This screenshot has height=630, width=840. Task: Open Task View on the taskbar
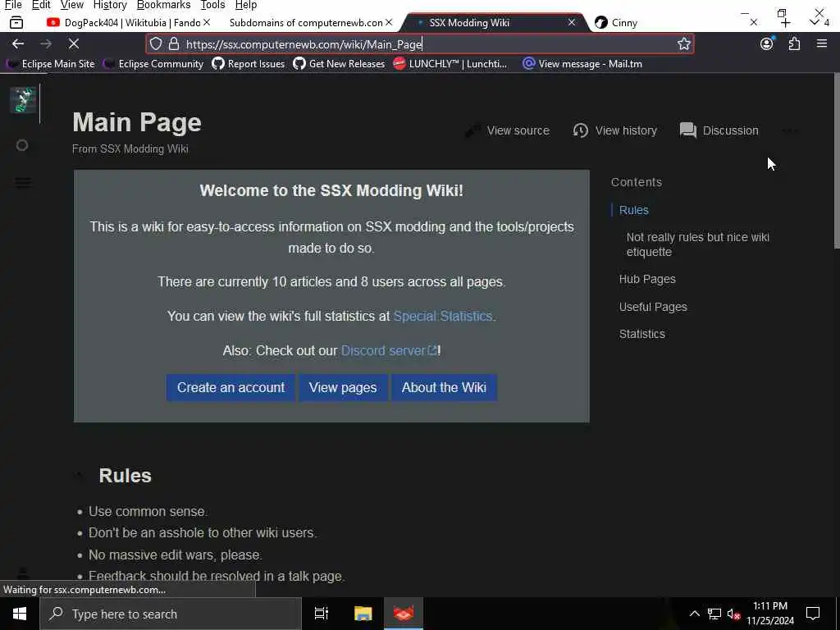click(x=322, y=614)
